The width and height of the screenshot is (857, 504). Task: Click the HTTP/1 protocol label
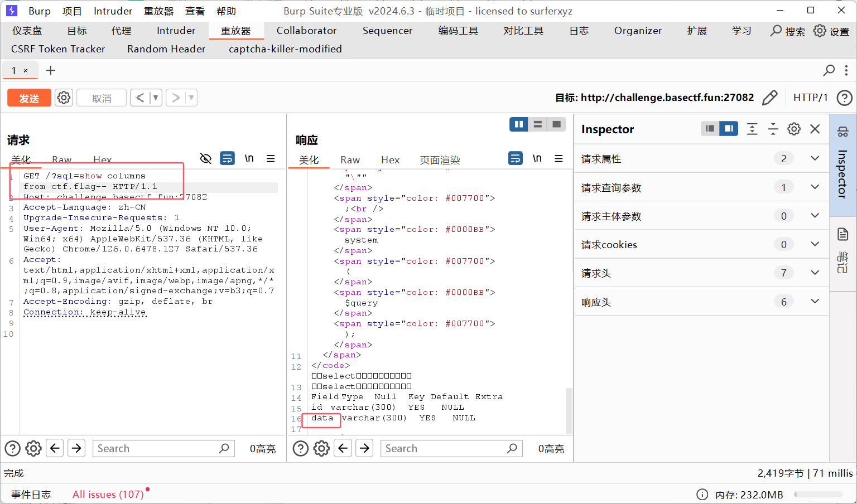pyautogui.click(x=811, y=98)
